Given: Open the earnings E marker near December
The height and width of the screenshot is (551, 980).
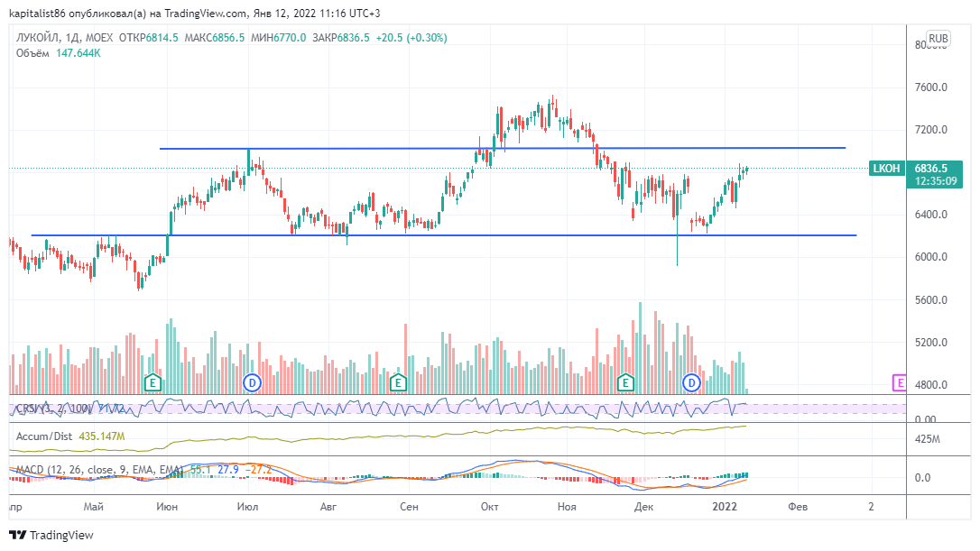Looking at the screenshot, I should tap(625, 382).
